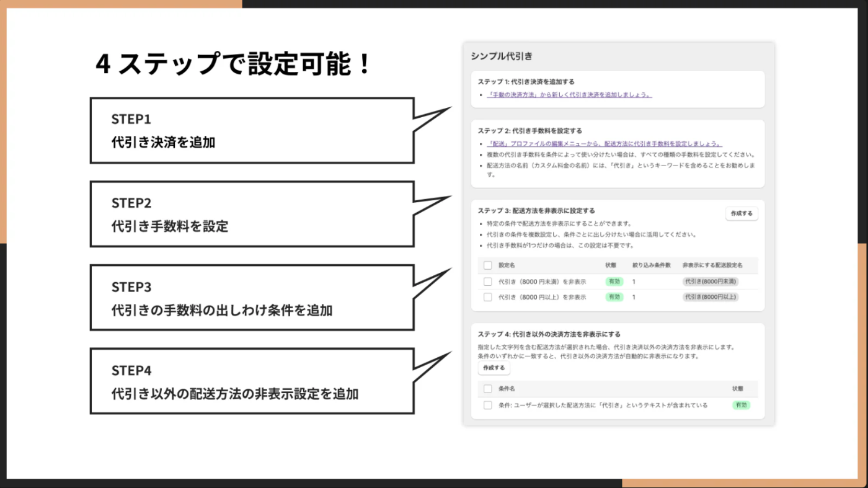Select the 代引き（8000 円以上）を非表示 setting name
The width and height of the screenshot is (868, 488).
click(542, 297)
